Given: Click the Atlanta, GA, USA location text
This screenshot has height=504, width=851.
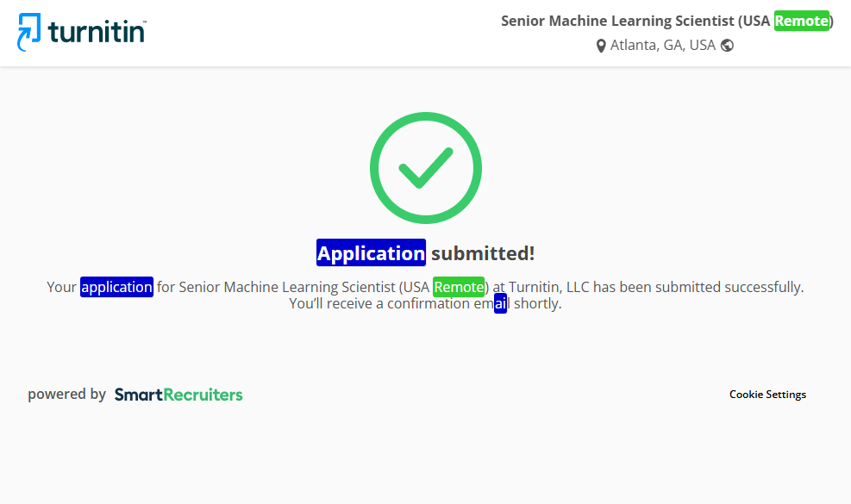Looking at the screenshot, I should click(x=662, y=46).
